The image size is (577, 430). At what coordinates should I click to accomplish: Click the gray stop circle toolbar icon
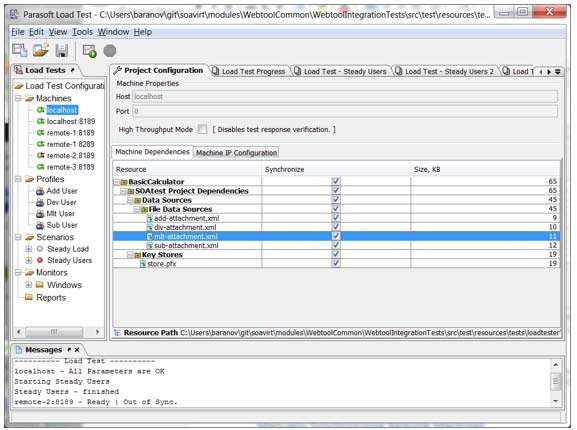110,51
